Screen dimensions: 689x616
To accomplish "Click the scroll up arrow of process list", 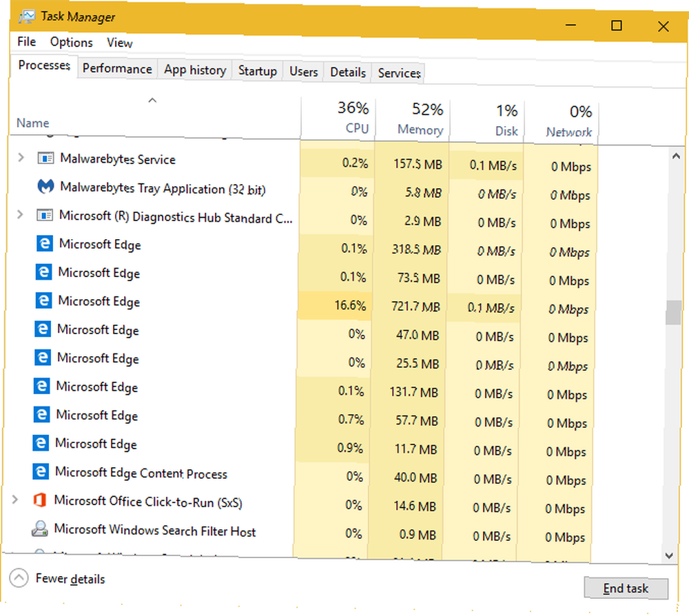I will click(x=676, y=156).
